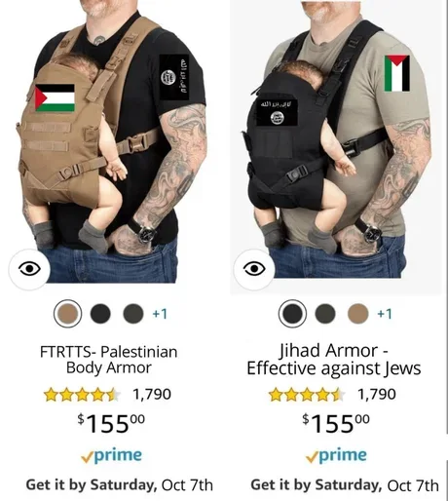Click the star rating of the left product

point(83,395)
